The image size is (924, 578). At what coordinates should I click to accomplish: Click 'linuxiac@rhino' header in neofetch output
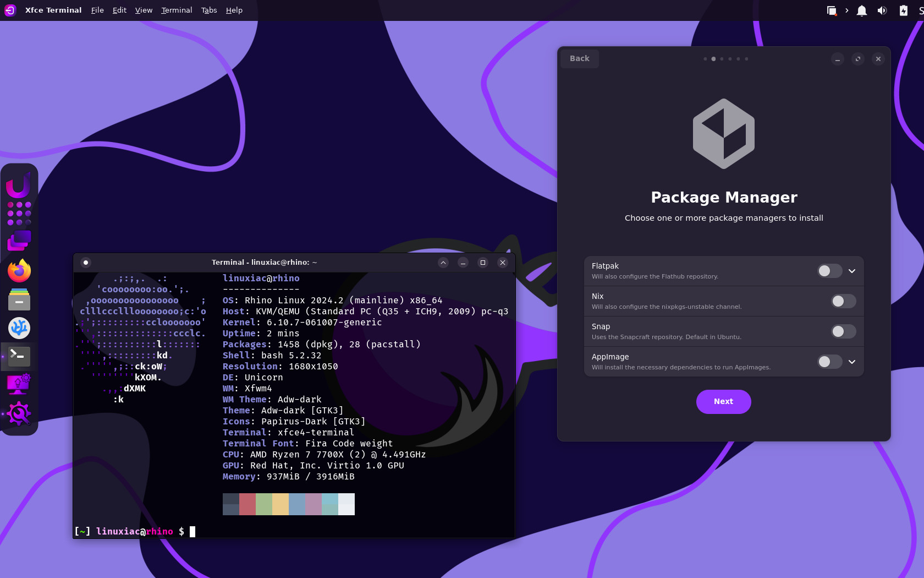[261, 279]
